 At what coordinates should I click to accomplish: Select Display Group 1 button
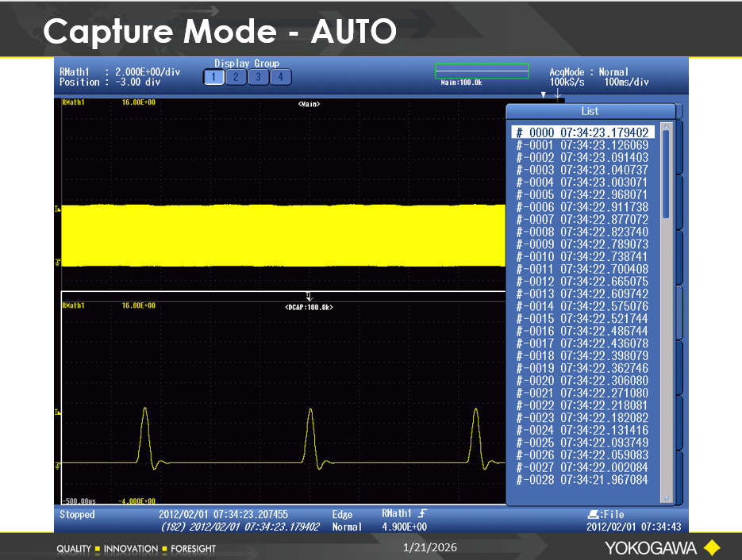pyautogui.click(x=213, y=77)
